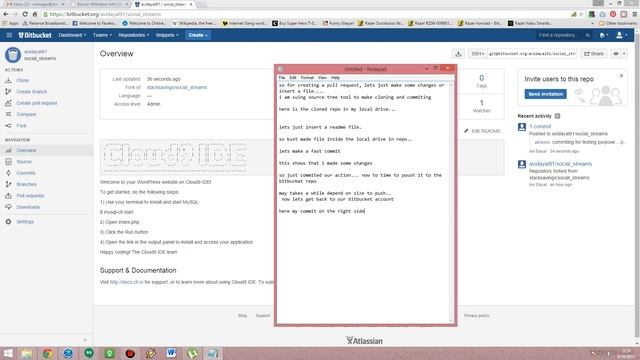Switch to the Bitbucket social_streams browser tab
The width and height of the screenshot is (640, 360).
(163, 4)
